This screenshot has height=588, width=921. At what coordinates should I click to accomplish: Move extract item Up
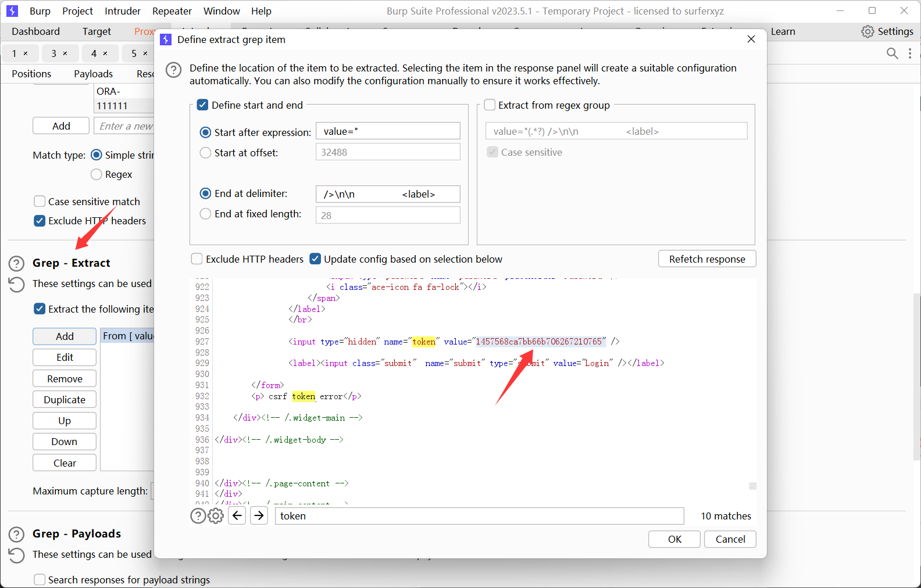[x=65, y=421]
